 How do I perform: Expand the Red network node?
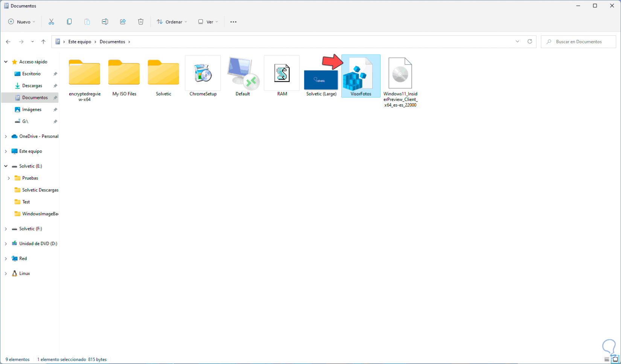pos(6,259)
